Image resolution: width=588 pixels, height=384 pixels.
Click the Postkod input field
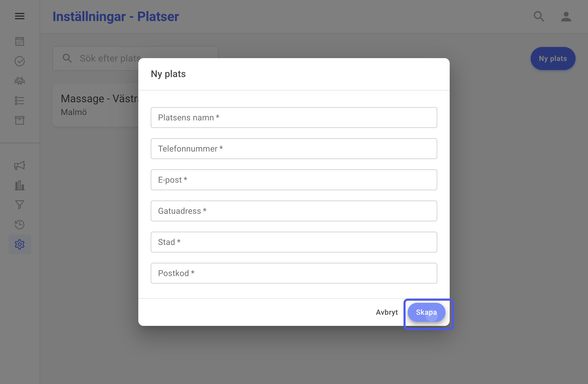(x=294, y=273)
